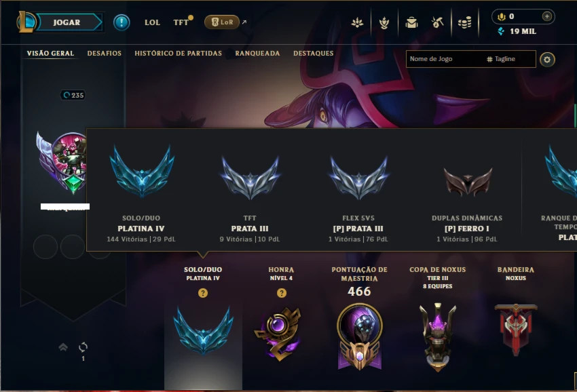Add RP with the plus button
577x392 pixels.
(x=547, y=16)
